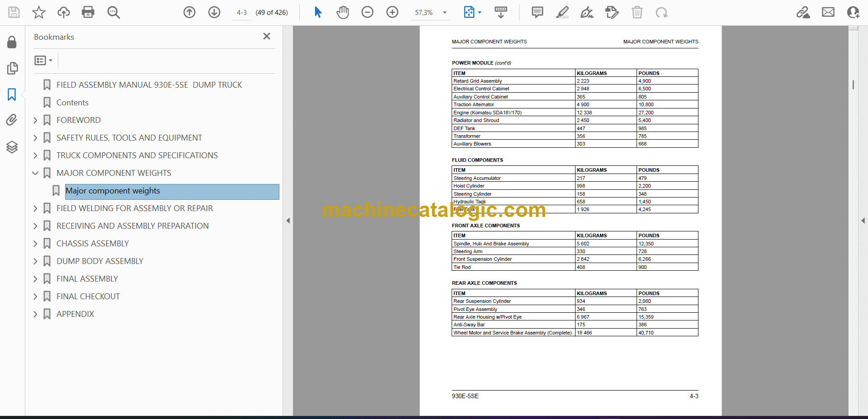Expand the right tools pane arrow
This screenshot has width=868, height=419.
[x=863, y=221]
